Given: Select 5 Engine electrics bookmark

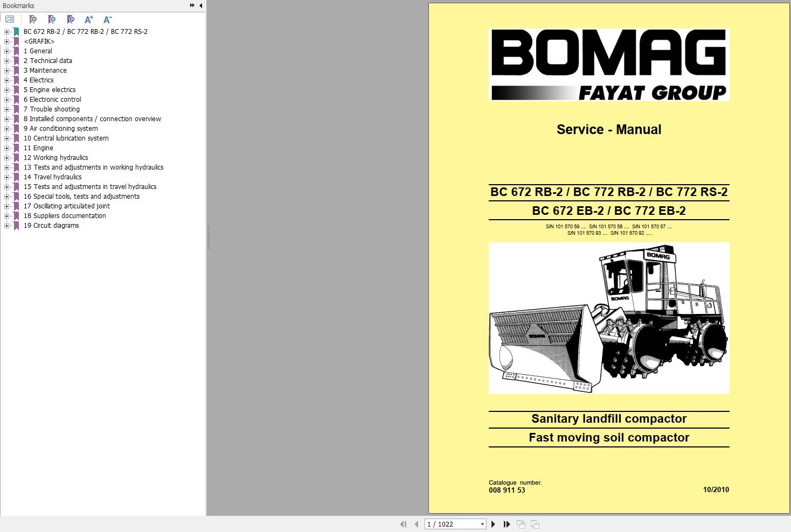Looking at the screenshot, I should (x=50, y=90).
